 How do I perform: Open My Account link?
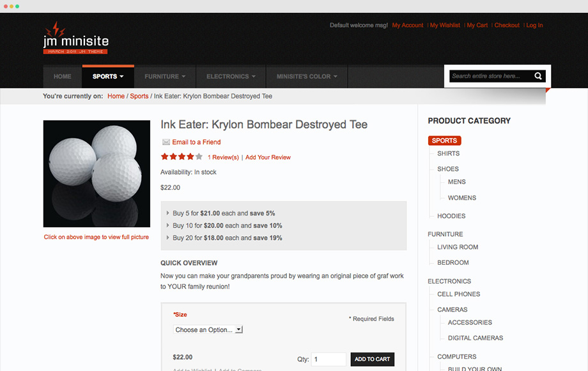coord(408,25)
